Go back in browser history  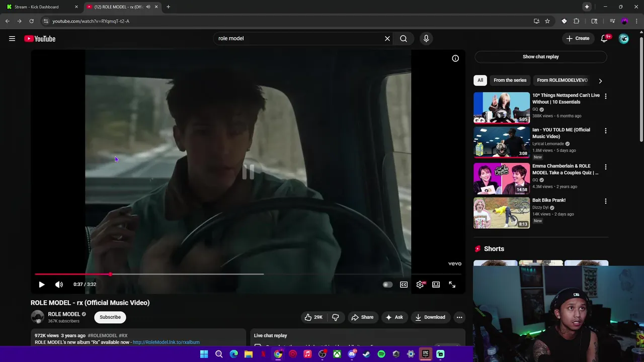point(7,21)
